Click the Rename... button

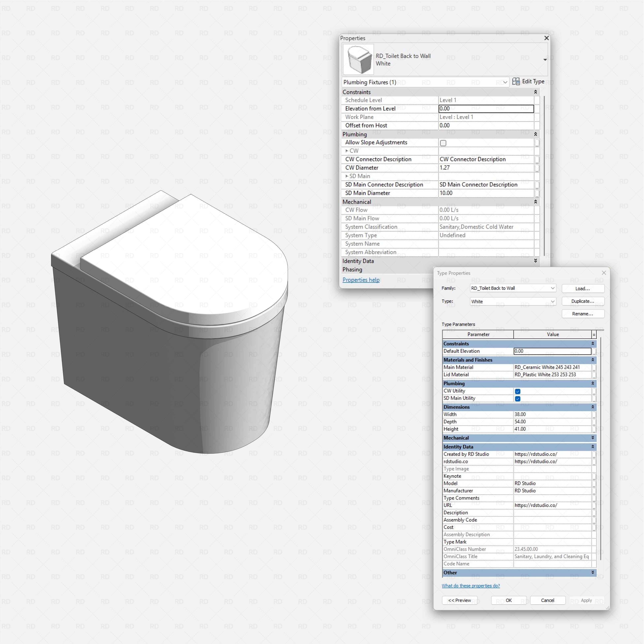point(583,314)
